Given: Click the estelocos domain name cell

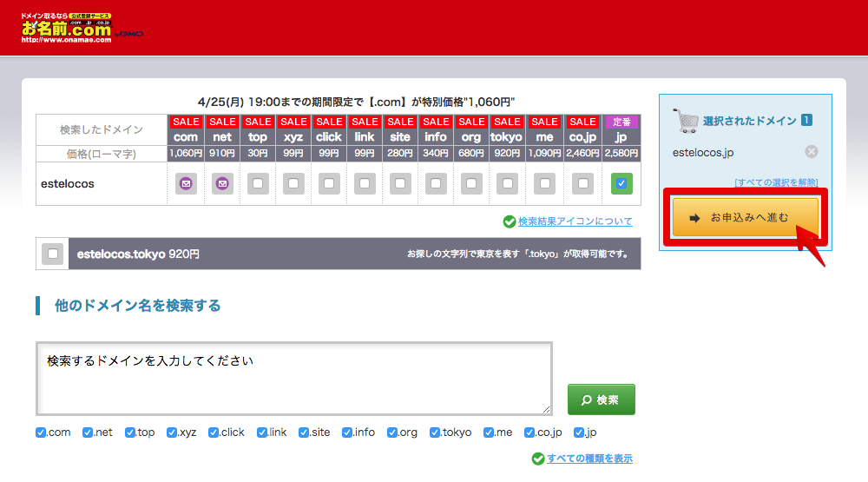Looking at the screenshot, I should click(102, 183).
